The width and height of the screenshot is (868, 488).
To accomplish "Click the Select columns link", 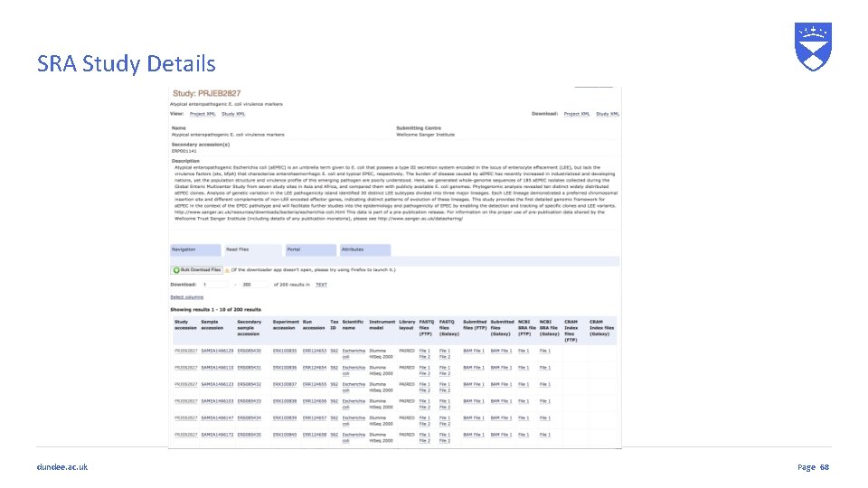I will pos(186,297).
